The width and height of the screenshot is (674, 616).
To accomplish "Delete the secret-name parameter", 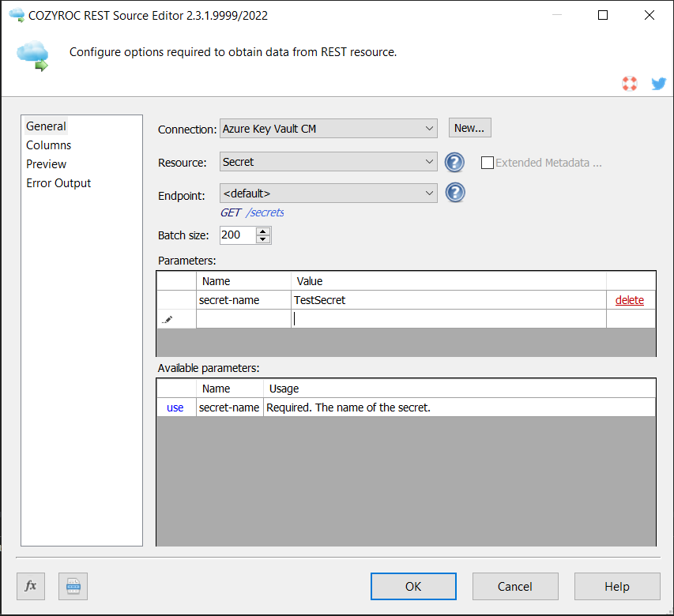I will [x=630, y=300].
